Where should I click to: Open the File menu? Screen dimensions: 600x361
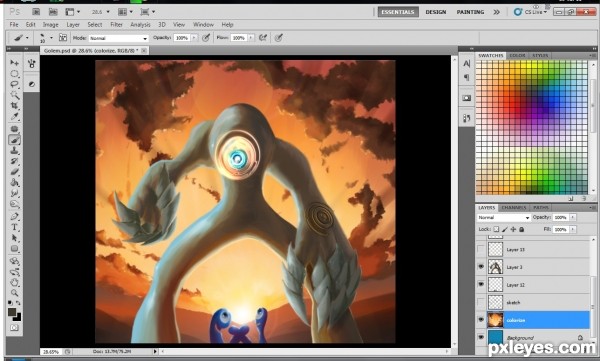point(14,25)
